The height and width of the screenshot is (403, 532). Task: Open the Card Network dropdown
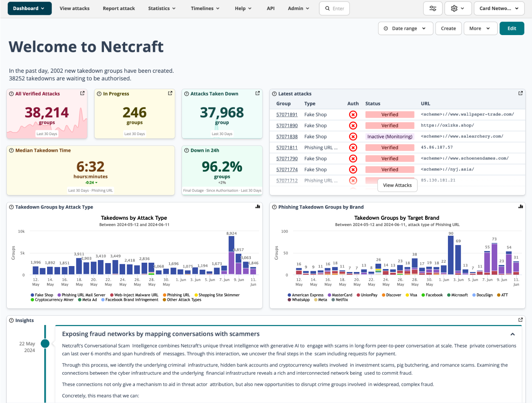499,8
